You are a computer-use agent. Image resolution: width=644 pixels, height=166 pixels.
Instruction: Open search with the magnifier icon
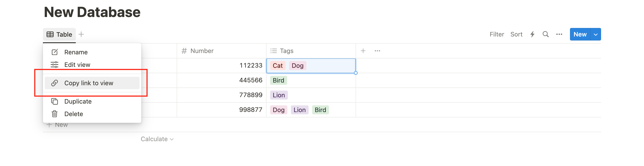pos(546,34)
